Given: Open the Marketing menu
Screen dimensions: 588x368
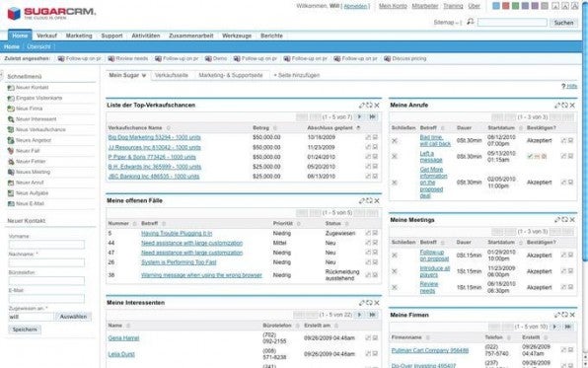Looking at the screenshot, I should tap(79, 36).
